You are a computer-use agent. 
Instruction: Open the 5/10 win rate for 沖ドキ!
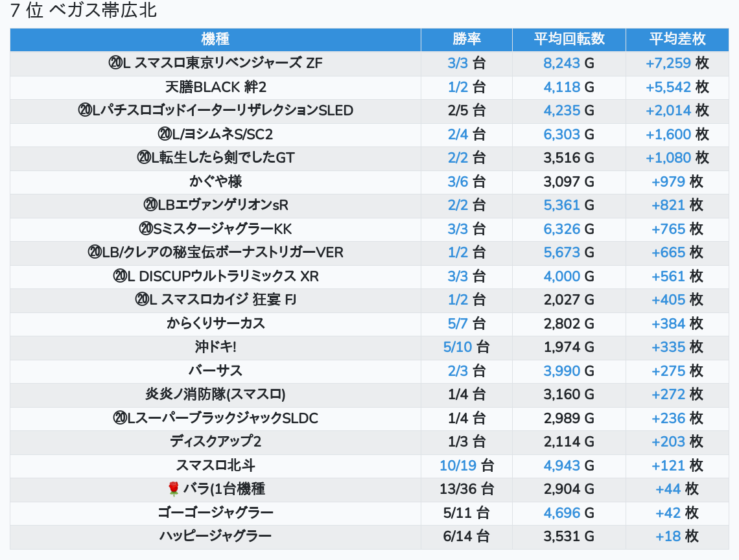coord(458,347)
